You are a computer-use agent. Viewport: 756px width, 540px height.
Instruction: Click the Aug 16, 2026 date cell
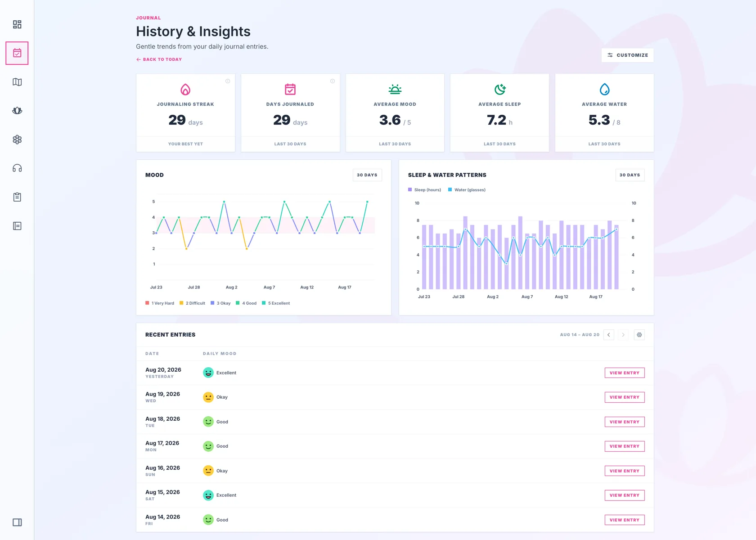point(162,471)
